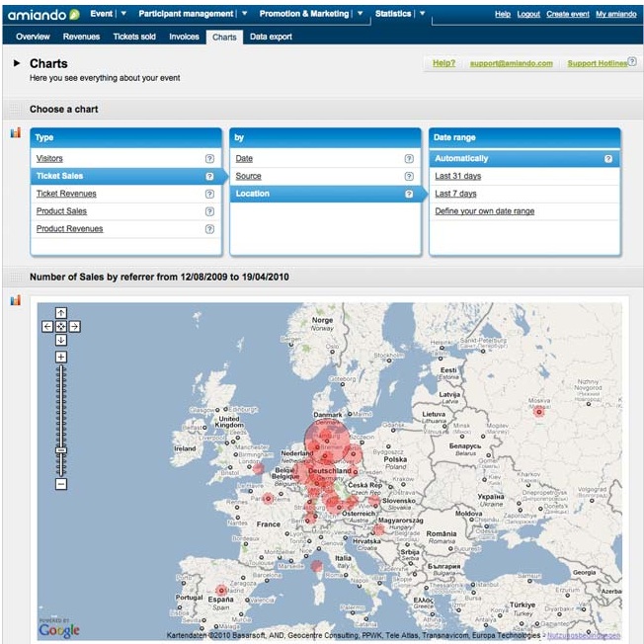Pan the map up with arrow button
The width and height of the screenshot is (644, 644).
61,314
